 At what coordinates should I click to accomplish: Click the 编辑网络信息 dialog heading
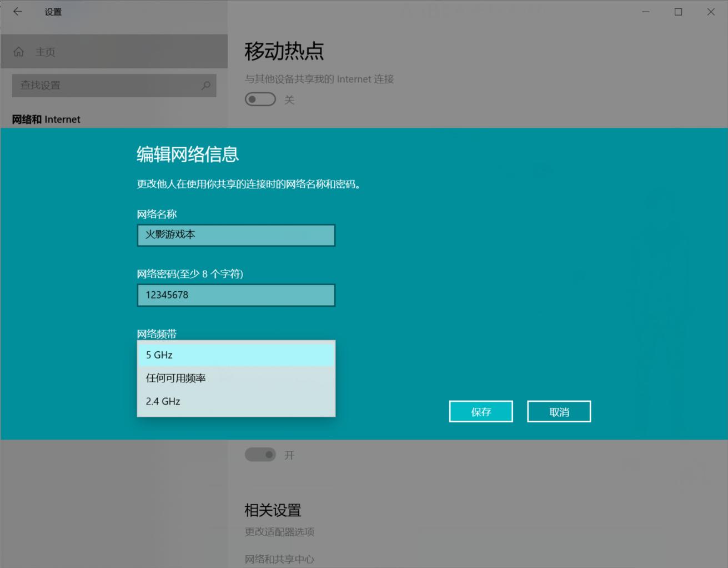click(x=187, y=156)
